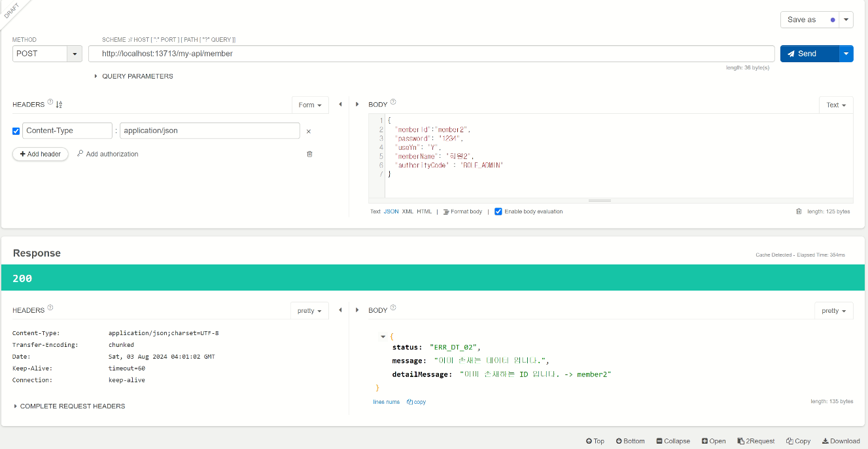This screenshot has height=449, width=868.
Task: Switch body syntax to XML
Action: point(408,211)
